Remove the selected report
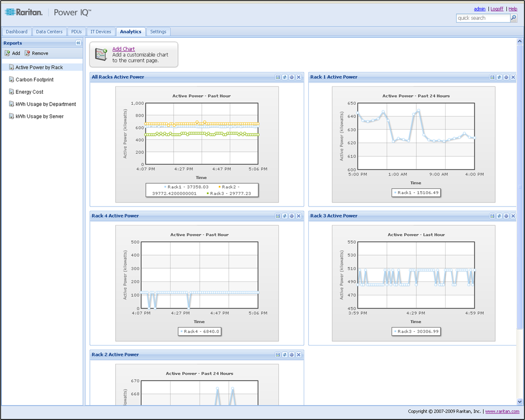This screenshot has width=525, height=420. point(37,53)
